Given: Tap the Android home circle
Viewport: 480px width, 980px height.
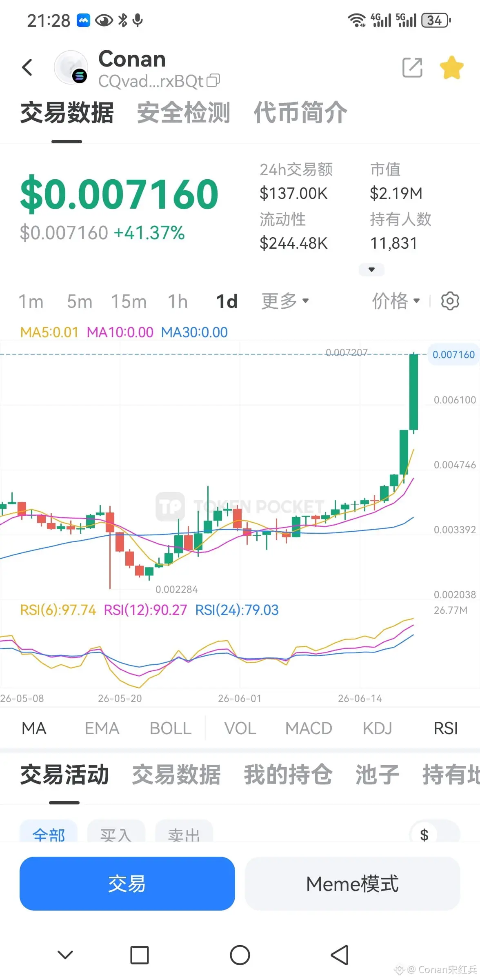Looking at the screenshot, I should pyautogui.click(x=240, y=955).
